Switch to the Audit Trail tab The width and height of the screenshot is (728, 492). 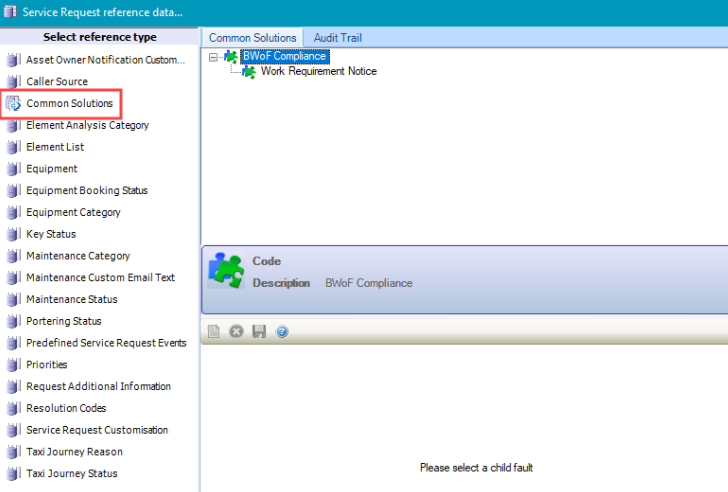337,38
